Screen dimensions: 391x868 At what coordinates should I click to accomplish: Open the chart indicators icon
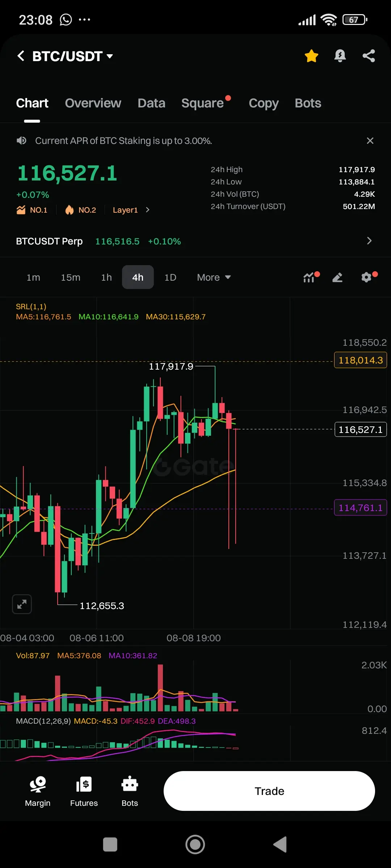pyautogui.click(x=310, y=277)
